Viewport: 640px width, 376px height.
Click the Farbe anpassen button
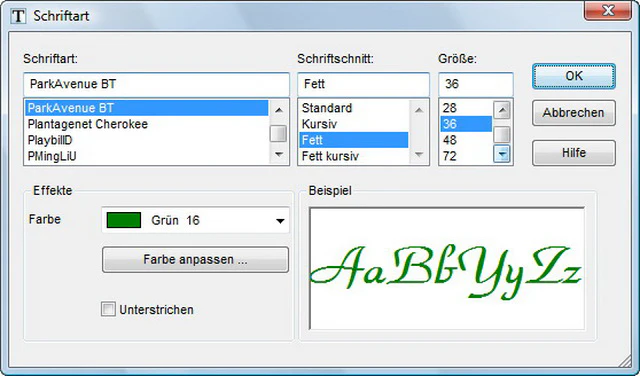[x=195, y=260]
